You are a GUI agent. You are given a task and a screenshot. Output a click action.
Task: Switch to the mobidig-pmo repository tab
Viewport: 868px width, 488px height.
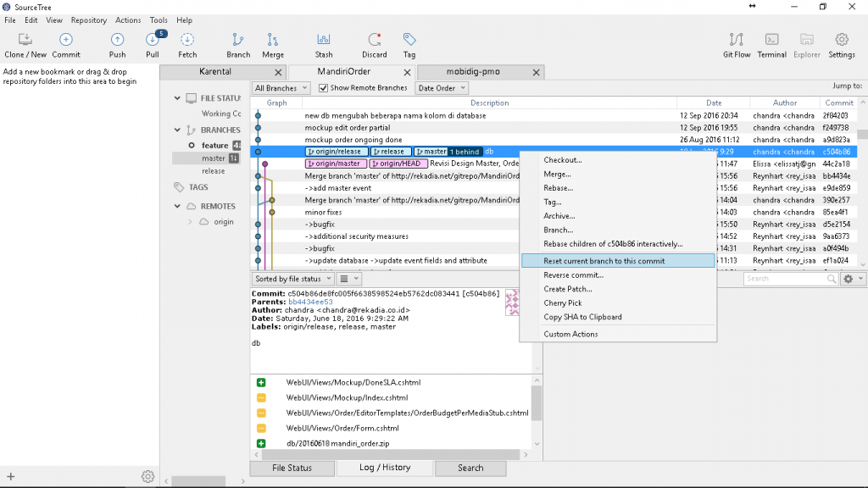pos(473,72)
